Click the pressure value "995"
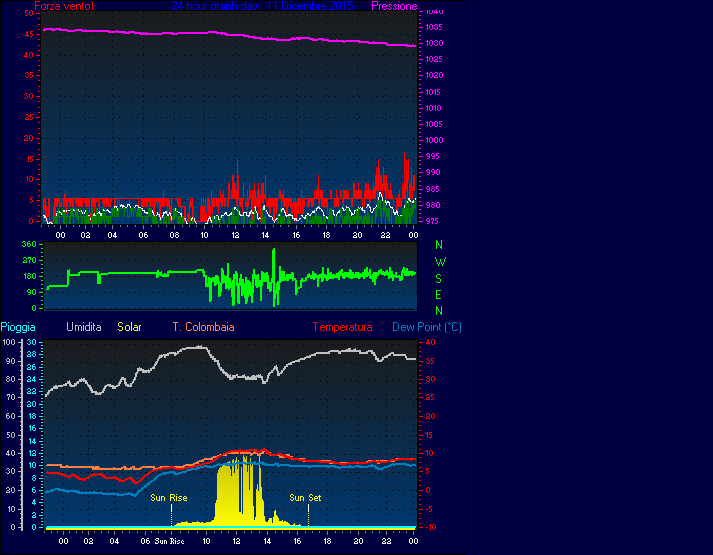Image resolution: width=713 pixels, height=555 pixels. tap(432, 156)
